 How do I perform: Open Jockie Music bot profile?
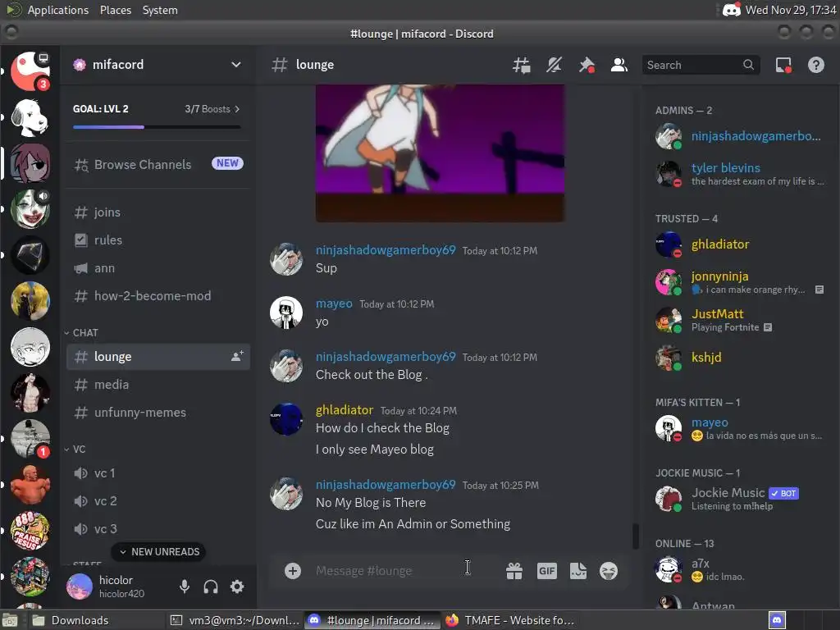740,498
